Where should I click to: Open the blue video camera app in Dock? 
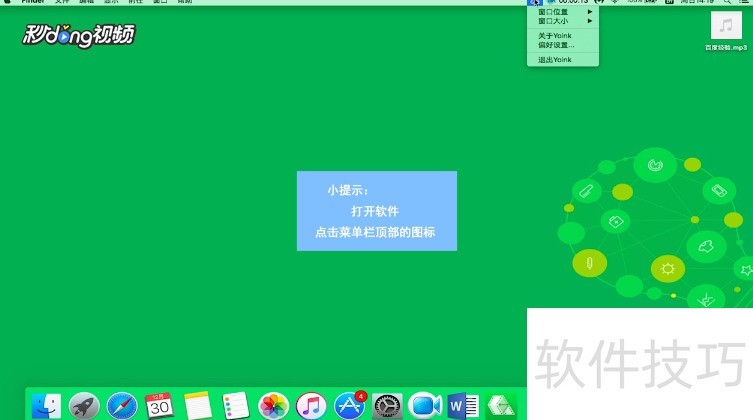425,406
